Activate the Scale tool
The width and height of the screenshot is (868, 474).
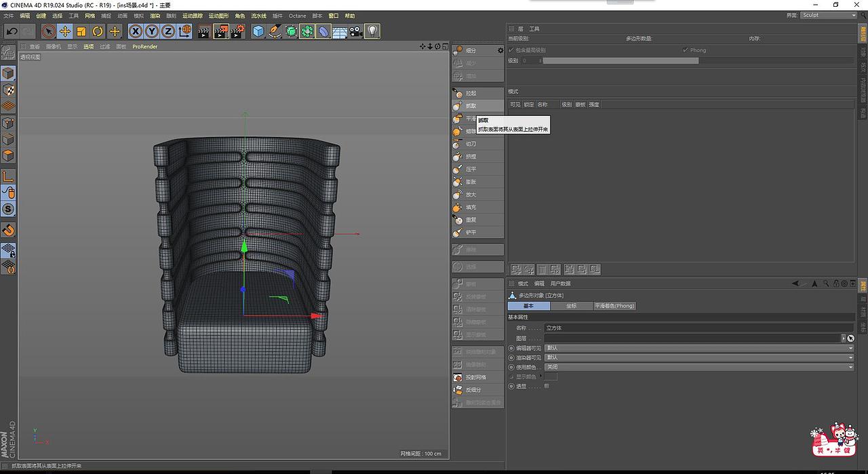81,31
